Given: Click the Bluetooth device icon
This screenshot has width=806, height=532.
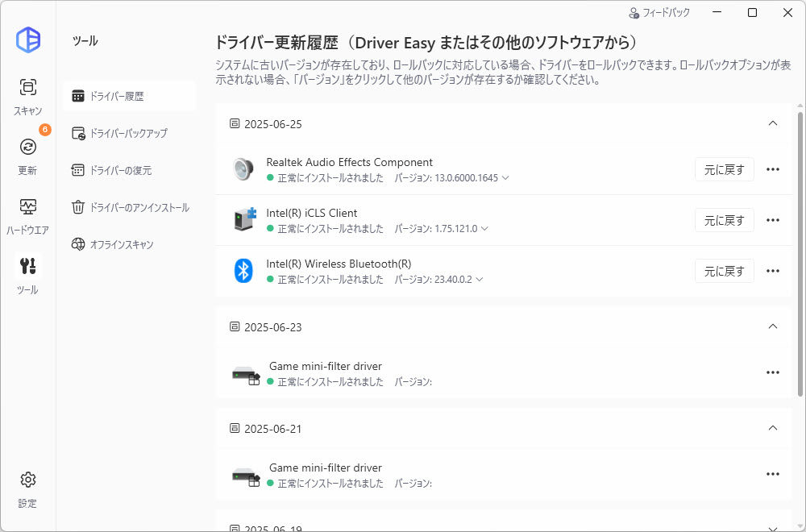Looking at the screenshot, I should (x=243, y=270).
